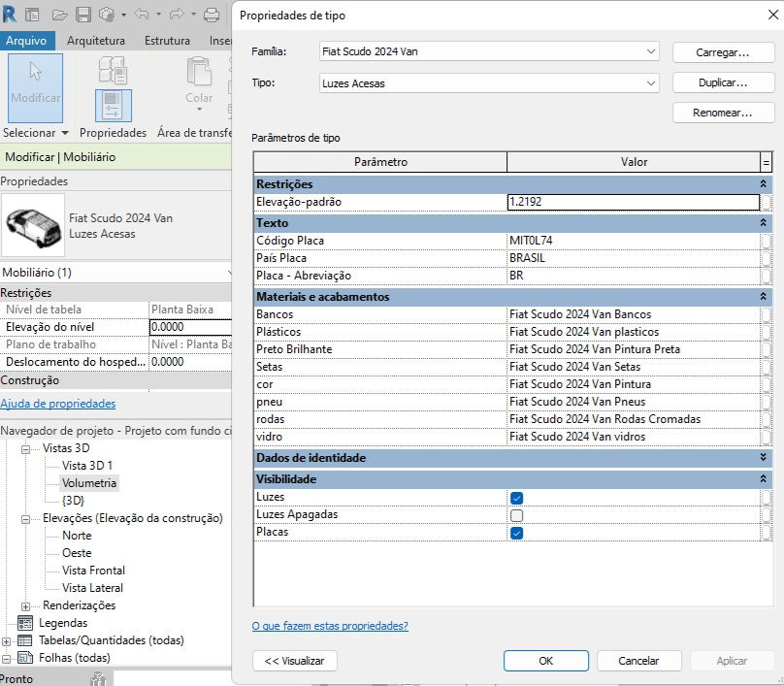The height and width of the screenshot is (686, 784).
Task: Collapse the Visibilidade parameter group
Action: 763,479
